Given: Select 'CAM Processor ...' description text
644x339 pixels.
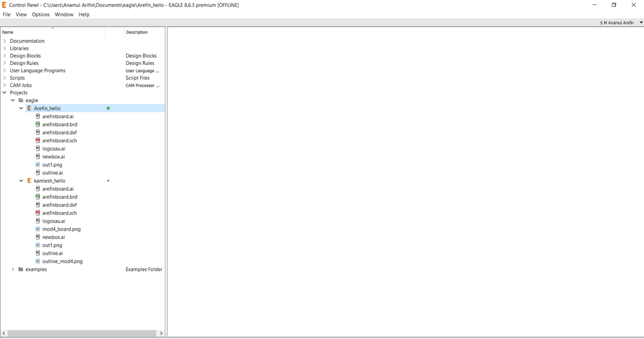Looking at the screenshot, I should (x=143, y=85).
